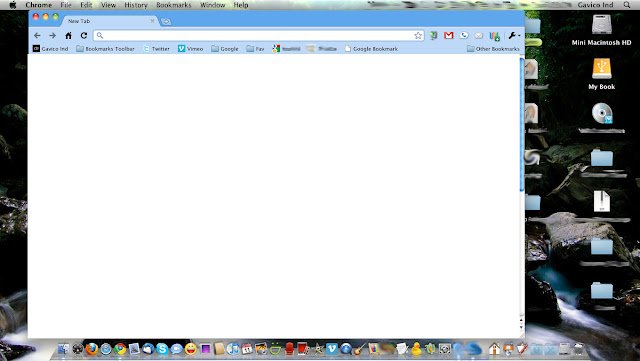The width and height of the screenshot is (640, 361).
Task: Open the Gavico Ind bookmark
Action: (x=51, y=49)
